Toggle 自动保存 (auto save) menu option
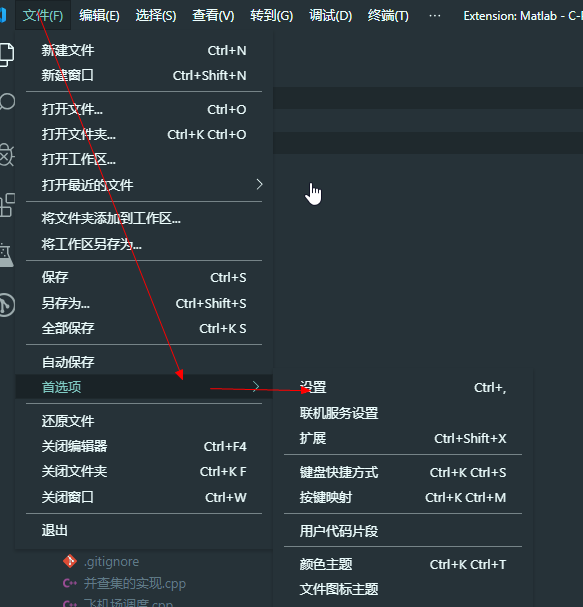This screenshot has width=583, height=607. point(144,362)
